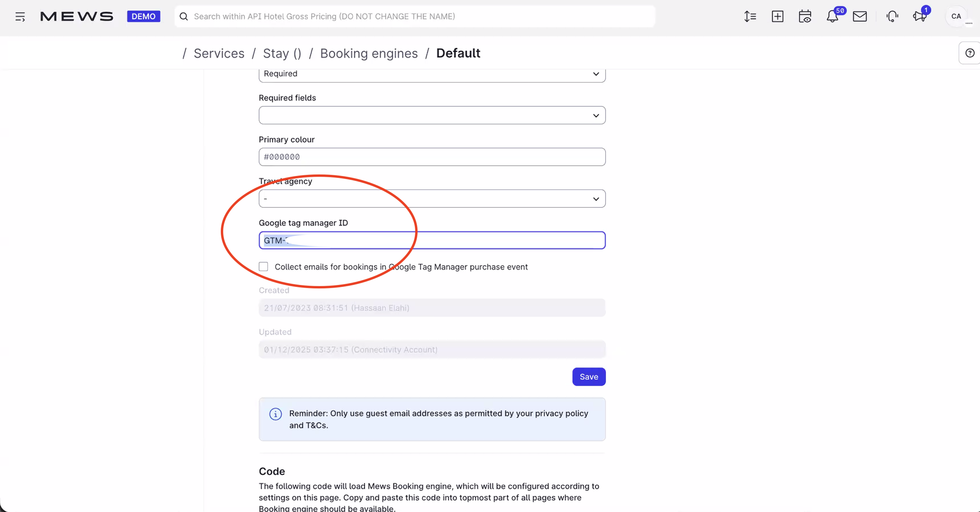Click the Save button
The height and width of the screenshot is (512, 980).
(x=589, y=377)
